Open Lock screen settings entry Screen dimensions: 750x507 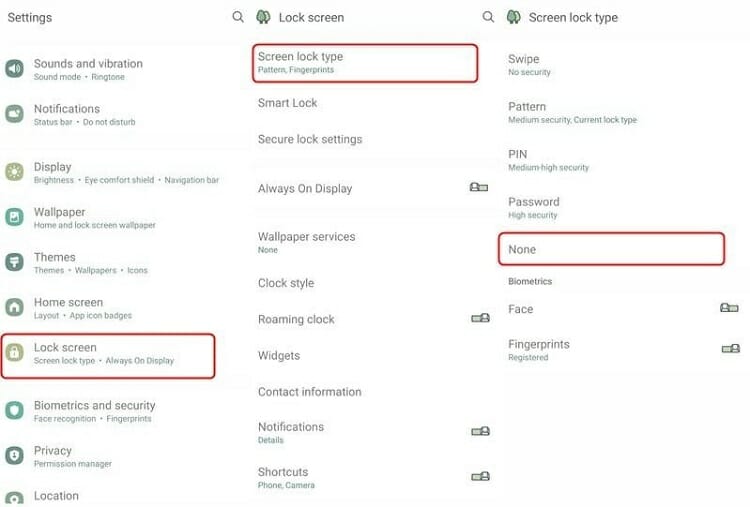(x=108, y=356)
